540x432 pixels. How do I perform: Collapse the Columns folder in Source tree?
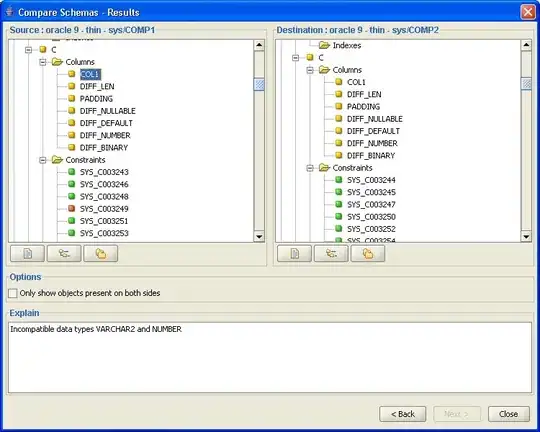(x=43, y=62)
